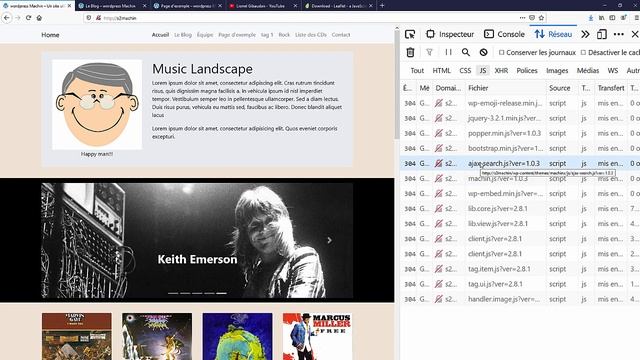Select the last carousel slide indicator
This screenshot has height=360, width=640.
pos(221,293)
